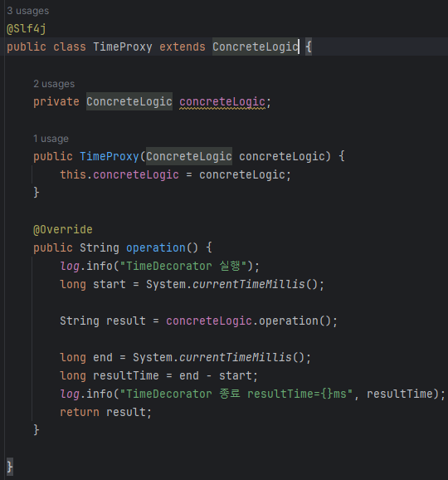Click System on the "long end" line
448x480 pixels.
(153, 358)
